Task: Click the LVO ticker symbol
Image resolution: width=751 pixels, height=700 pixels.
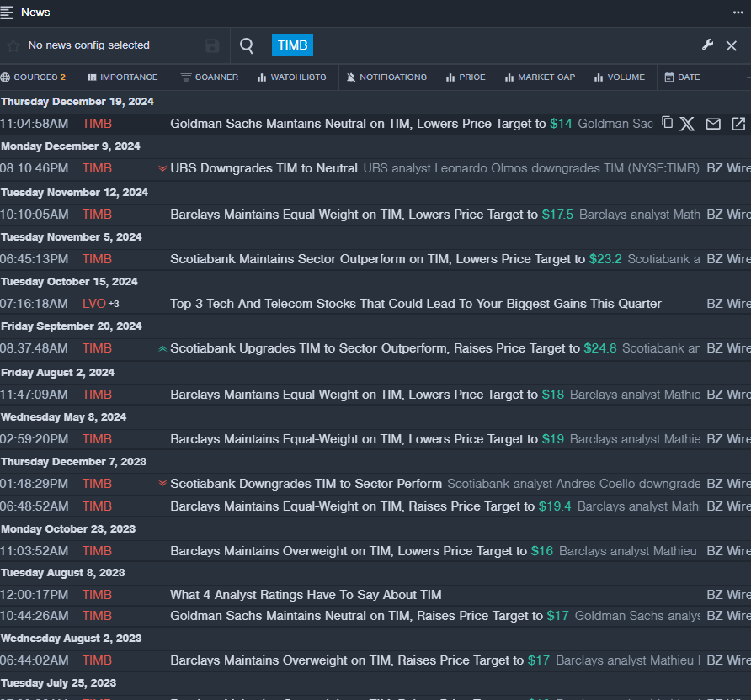Action: point(94,303)
